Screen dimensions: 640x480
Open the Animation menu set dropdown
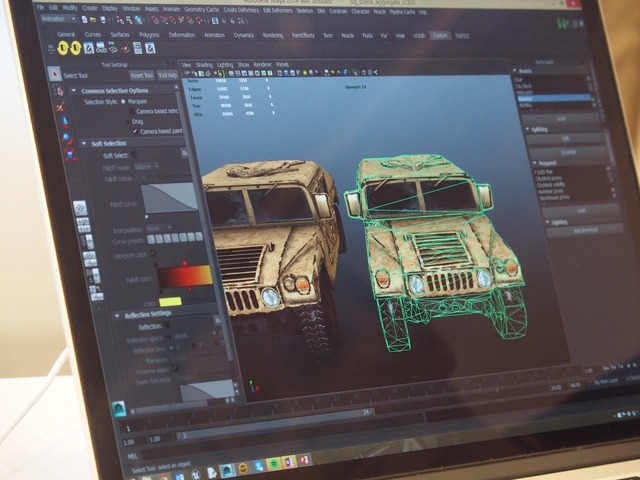click(58, 19)
